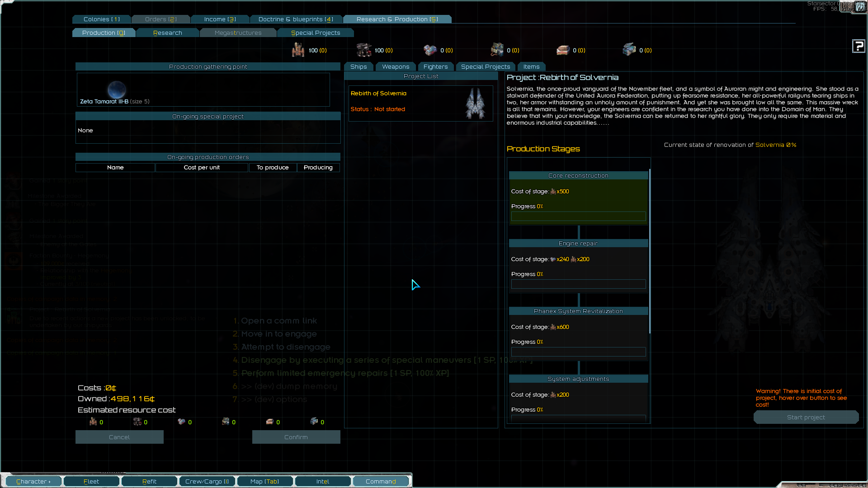Open the Command screen
Viewport: 868px width, 488px height.
point(381,481)
